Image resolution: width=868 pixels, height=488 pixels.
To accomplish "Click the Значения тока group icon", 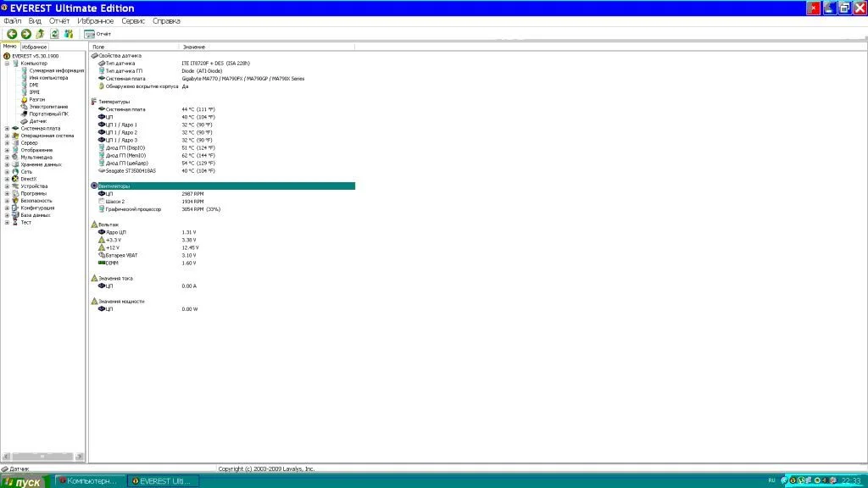I will 94,278.
